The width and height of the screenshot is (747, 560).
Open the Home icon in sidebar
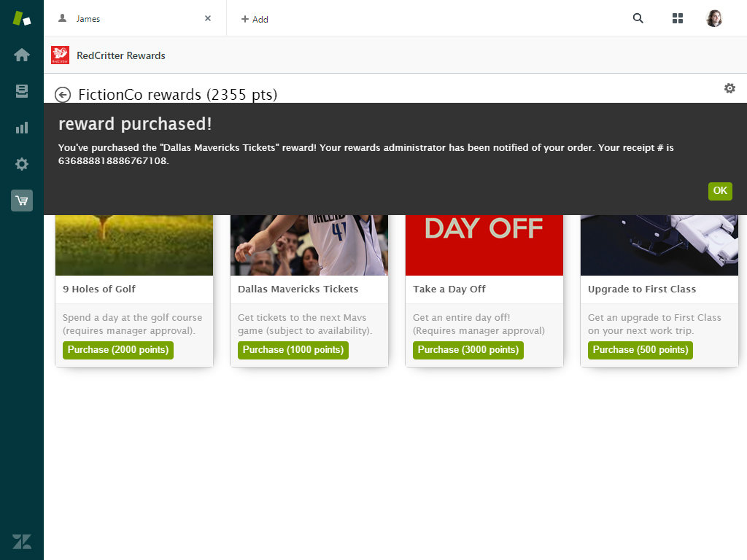22,55
